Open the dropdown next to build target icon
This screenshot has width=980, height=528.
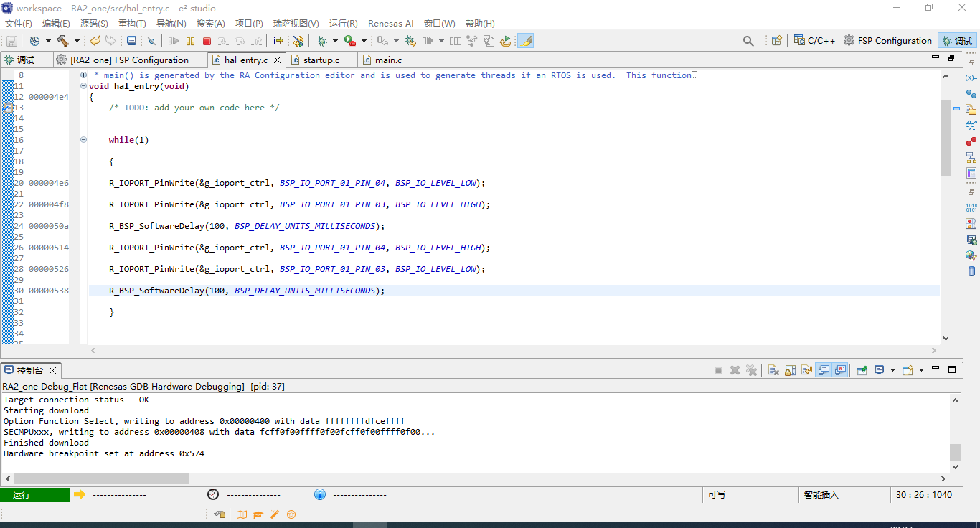47,41
